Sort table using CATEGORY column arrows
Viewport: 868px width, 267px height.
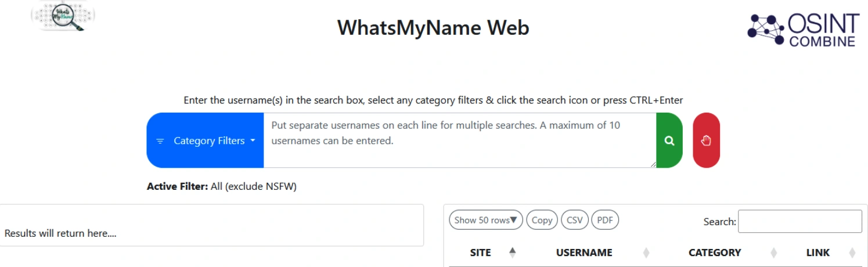(x=773, y=252)
